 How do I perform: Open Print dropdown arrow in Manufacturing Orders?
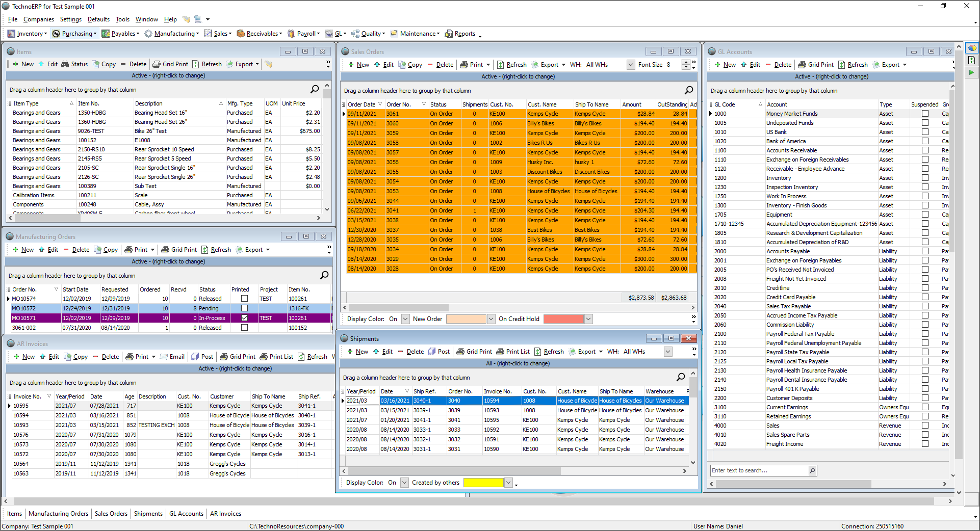click(x=152, y=250)
